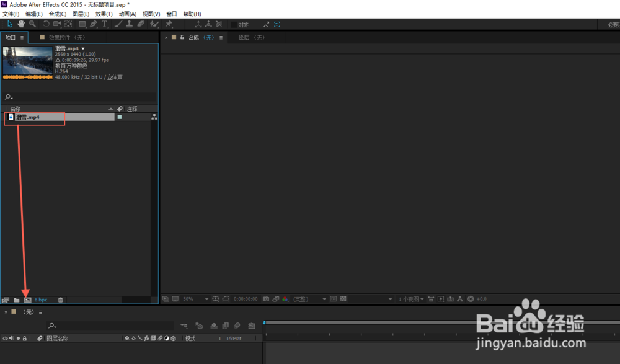
Task: Delete selected item with trash icon
Action: (x=61, y=300)
